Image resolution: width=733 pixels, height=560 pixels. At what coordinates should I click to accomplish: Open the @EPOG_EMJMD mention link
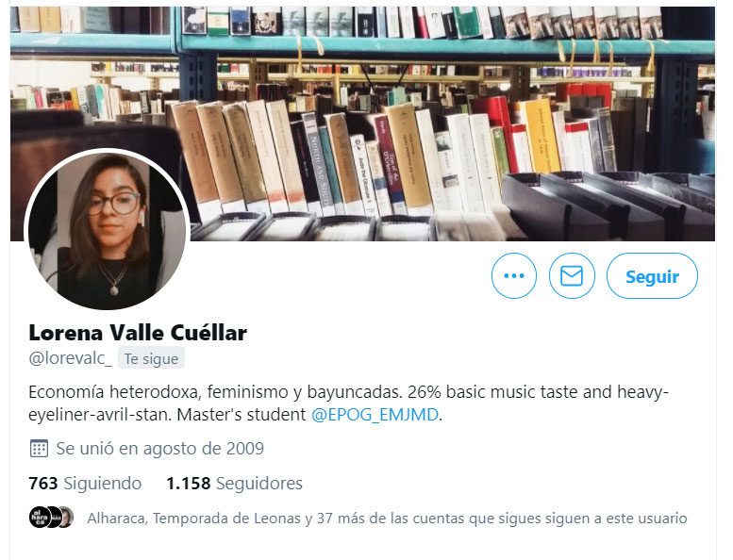tap(375, 414)
